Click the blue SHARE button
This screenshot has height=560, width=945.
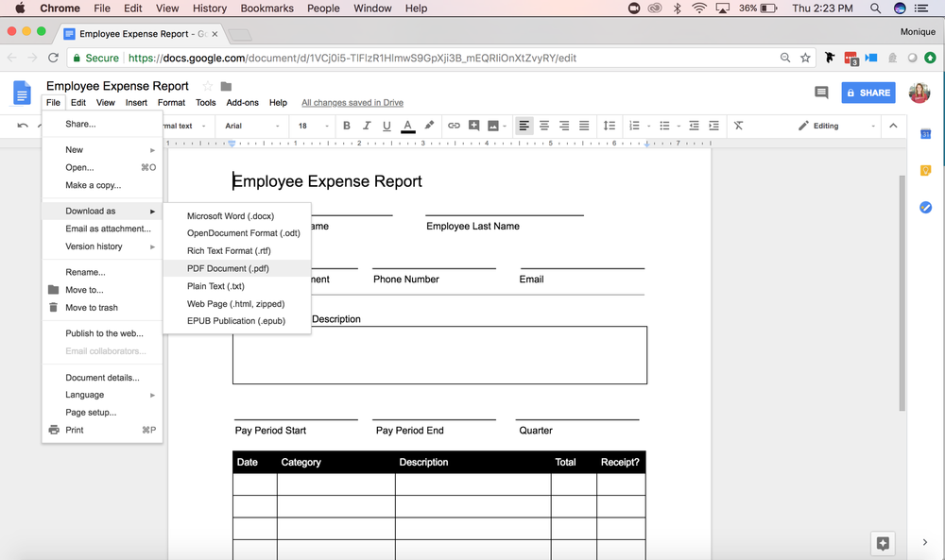[868, 93]
